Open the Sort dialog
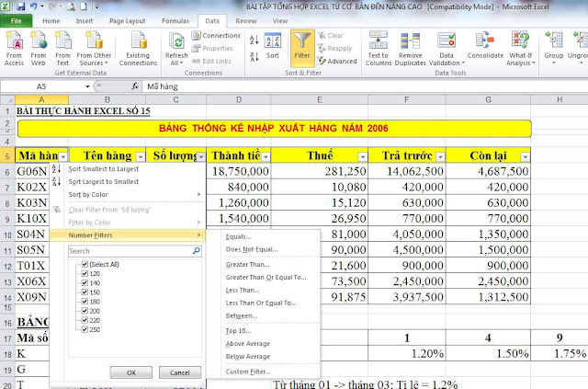 [x=273, y=46]
